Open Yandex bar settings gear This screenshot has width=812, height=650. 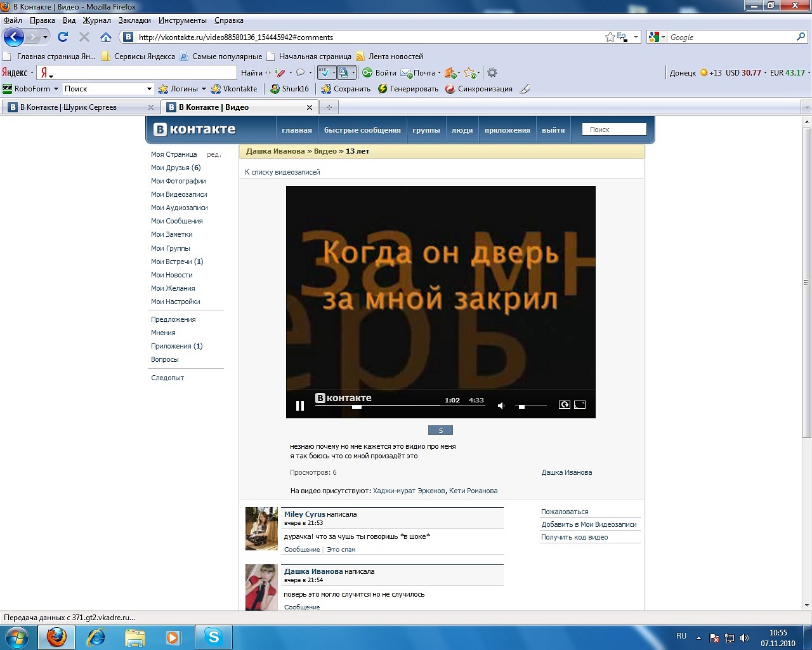[492, 72]
